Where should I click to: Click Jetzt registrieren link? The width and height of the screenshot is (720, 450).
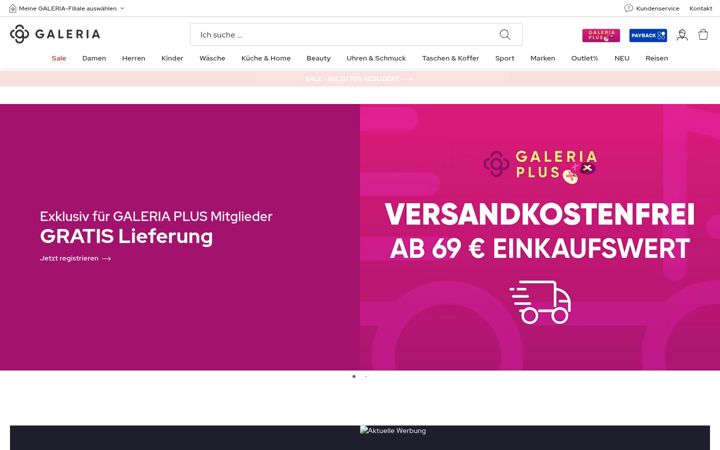(75, 259)
